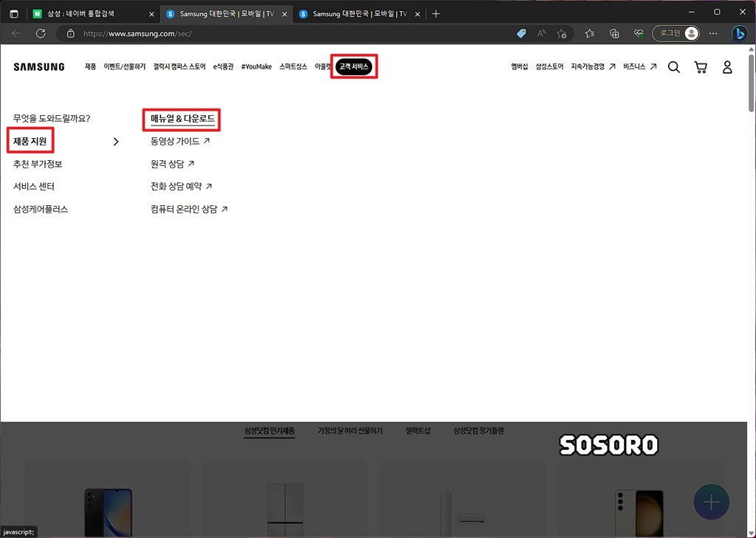Viewport: 756px width, 538px height.
Task: Open the 컴퓨터 온라인 상담 link
Action: pyautogui.click(x=189, y=210)
